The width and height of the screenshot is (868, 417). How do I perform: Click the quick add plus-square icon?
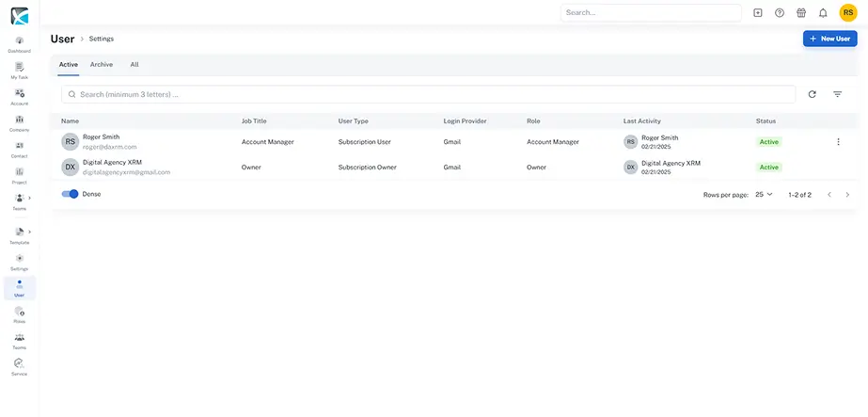758,13
